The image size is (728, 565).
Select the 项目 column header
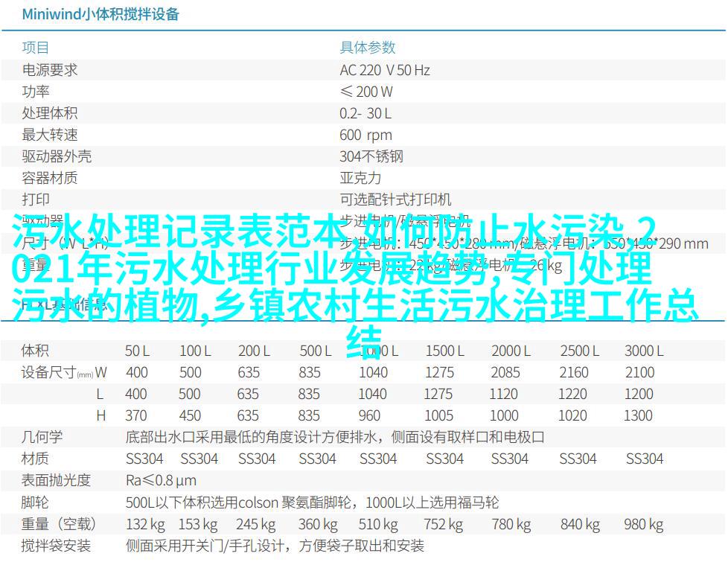[35, 48]
